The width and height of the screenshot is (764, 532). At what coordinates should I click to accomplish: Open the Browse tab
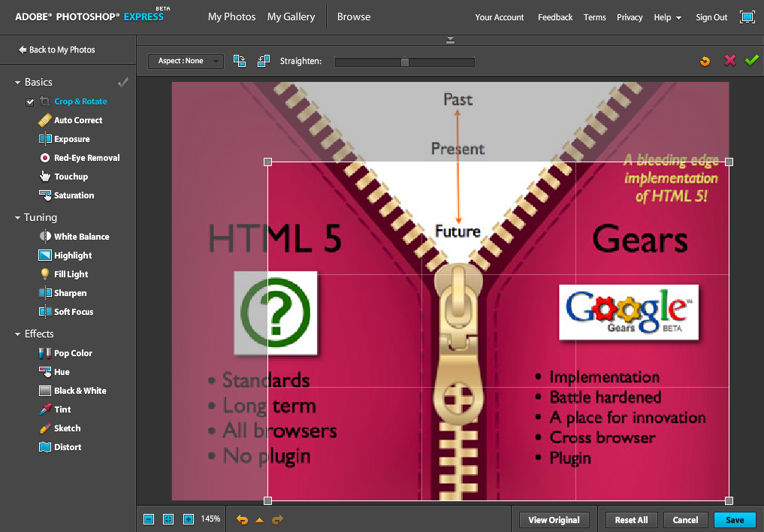[x=354, y=17]
